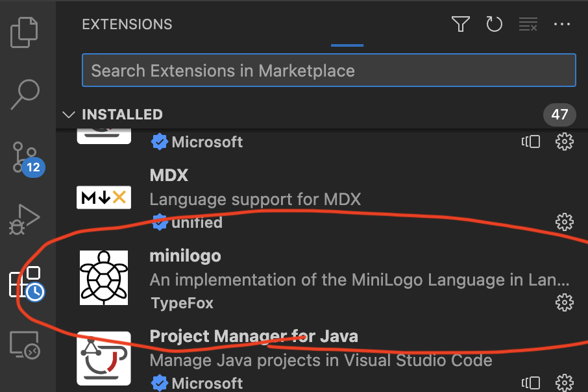The height and width of the screenshot is (392, 588).
Task: Open the Remote Explorer view
Action: click(26, 345)
